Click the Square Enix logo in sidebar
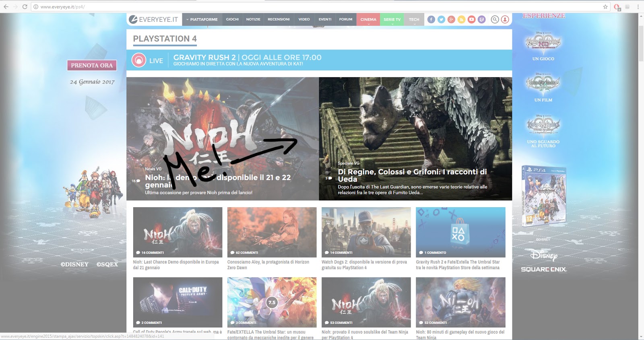 pyautogui.click(x=544, y=269)
